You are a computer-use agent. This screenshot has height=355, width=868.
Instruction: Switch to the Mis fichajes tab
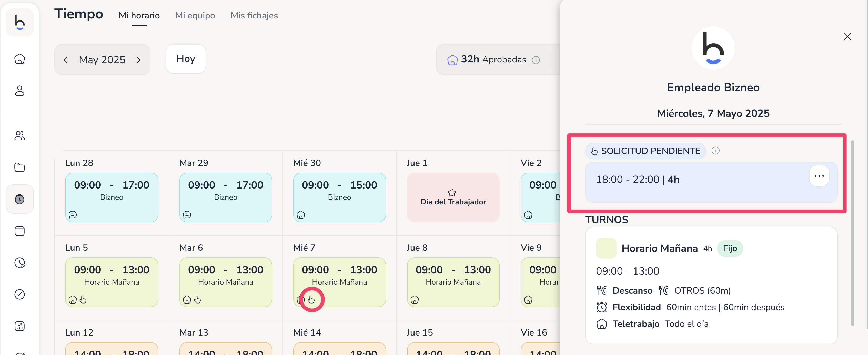pyautogui.click(x=254, y=15)
